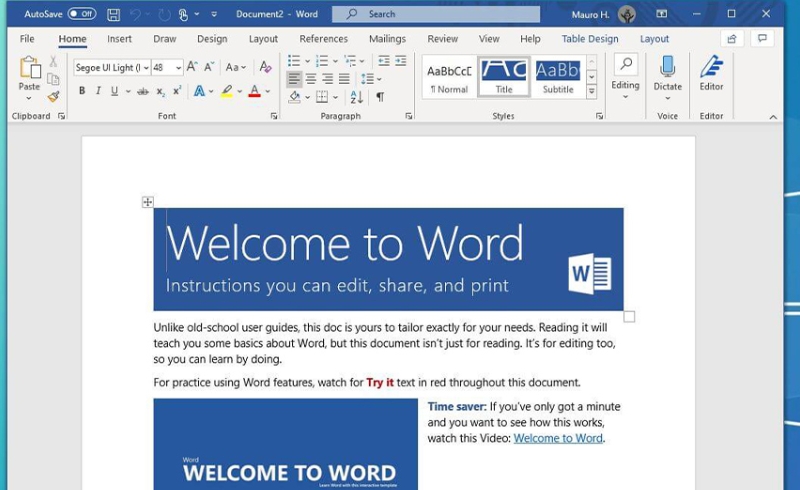Open bullets list dropdown arrow
This screenshot has height=490, width=800.
tap(307, 61)
